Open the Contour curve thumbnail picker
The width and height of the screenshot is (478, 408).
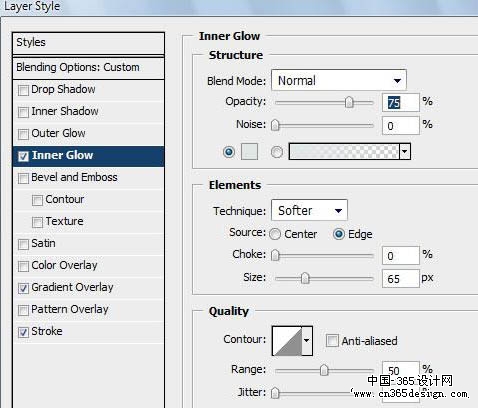287,341
